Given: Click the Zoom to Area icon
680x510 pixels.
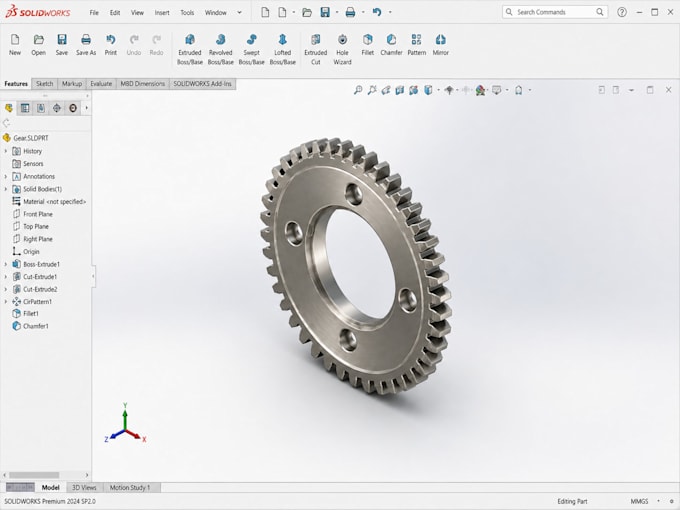Looking at the screenshot, I should tap(372, 90).
